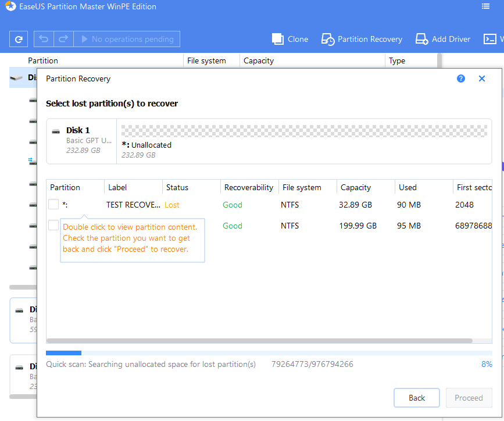Sort by First sector column header

coord(473,187)
